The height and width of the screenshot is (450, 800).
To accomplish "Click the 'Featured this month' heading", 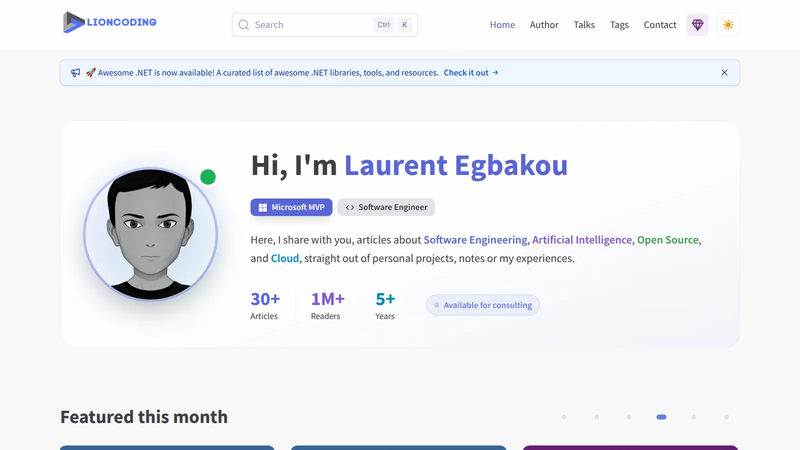I will 144,417.
